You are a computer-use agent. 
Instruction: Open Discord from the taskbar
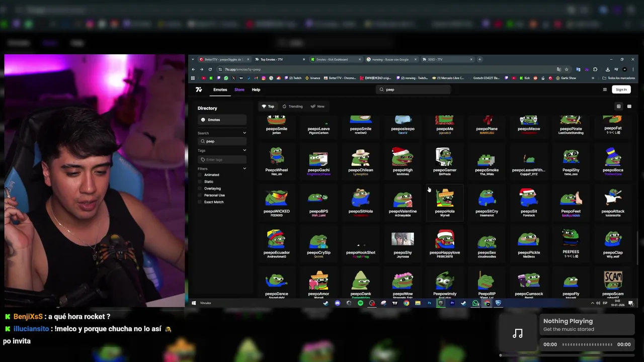click(x=337, y=303)
